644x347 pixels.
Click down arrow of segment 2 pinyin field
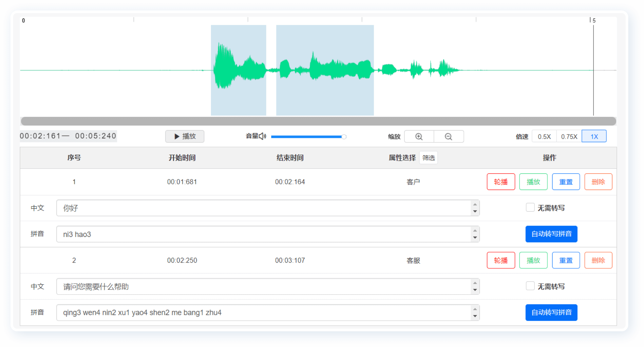pos(475,316)
